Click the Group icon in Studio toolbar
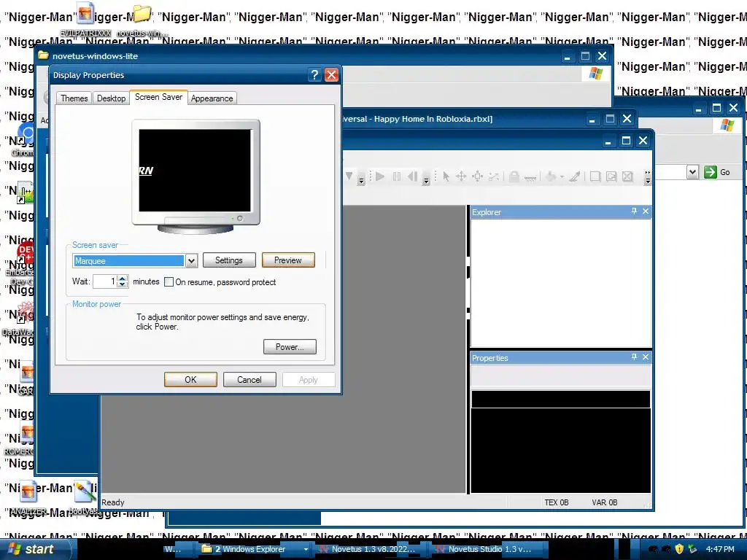This screenshot has height=560, width=747. [x=595, y=176]
